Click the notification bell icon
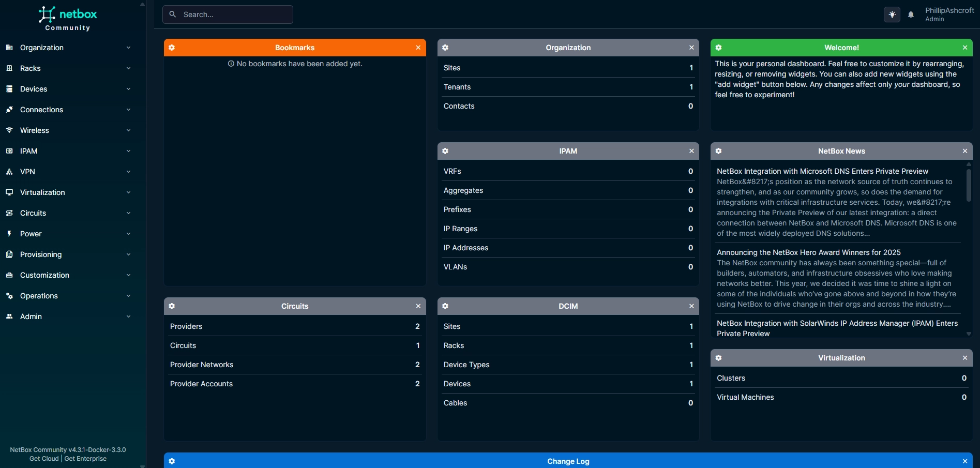Viewport: 980px width, 468px height. [x=911, y=14]
